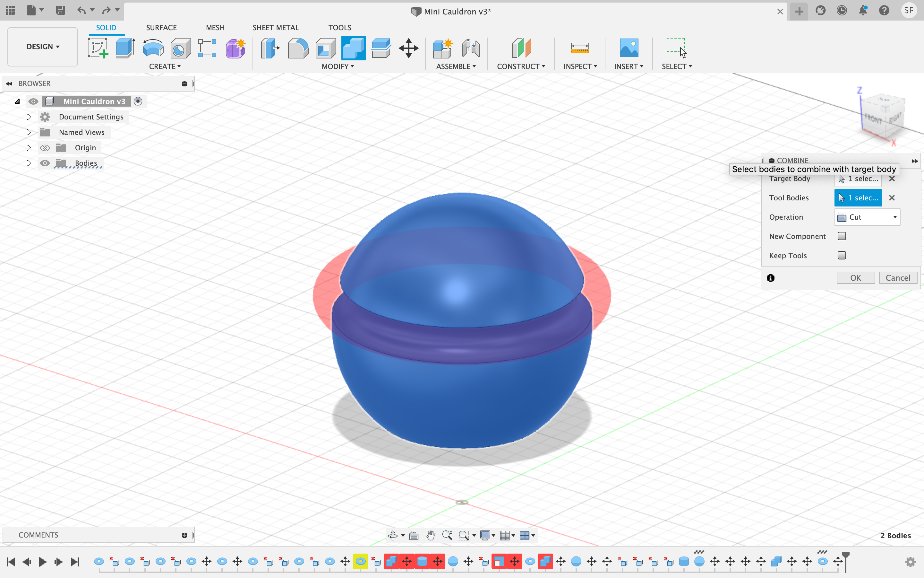Select the New Component tool
The image size is (924, 578).
tap(443, 48)
